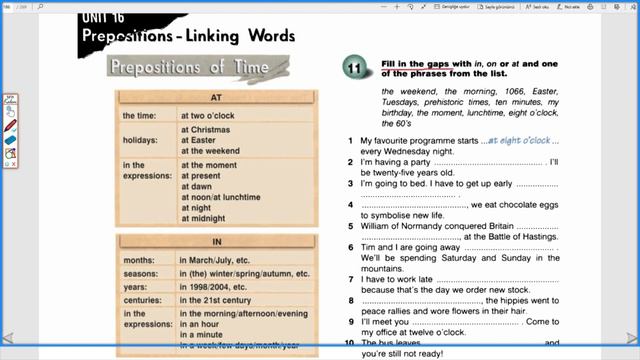640x360 pixels.
Task: Click the pin toolbar icon at far right
Action: [x=633, y=7]
